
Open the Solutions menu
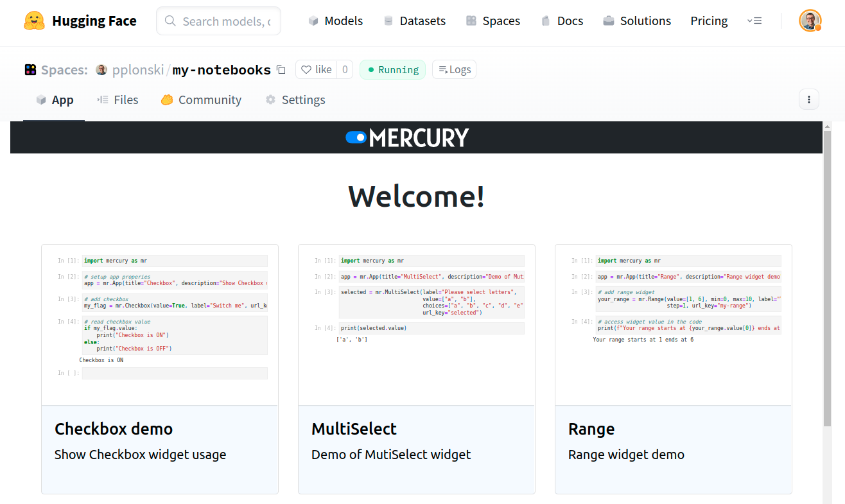click(x=637, y=21)
